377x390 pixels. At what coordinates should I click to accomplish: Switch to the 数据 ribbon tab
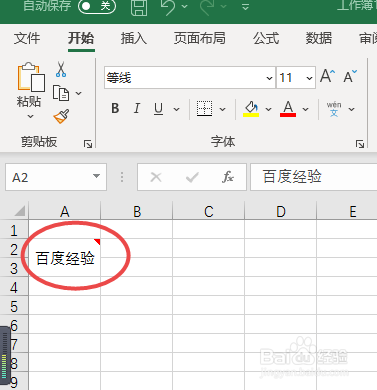pyautogui.click(x=319, y=38)
